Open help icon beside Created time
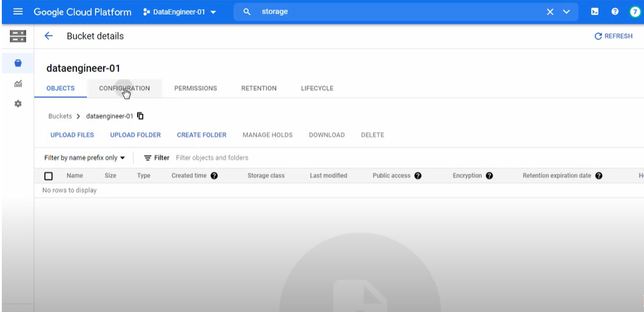This screenshot has height=312, width=644. 214,176
